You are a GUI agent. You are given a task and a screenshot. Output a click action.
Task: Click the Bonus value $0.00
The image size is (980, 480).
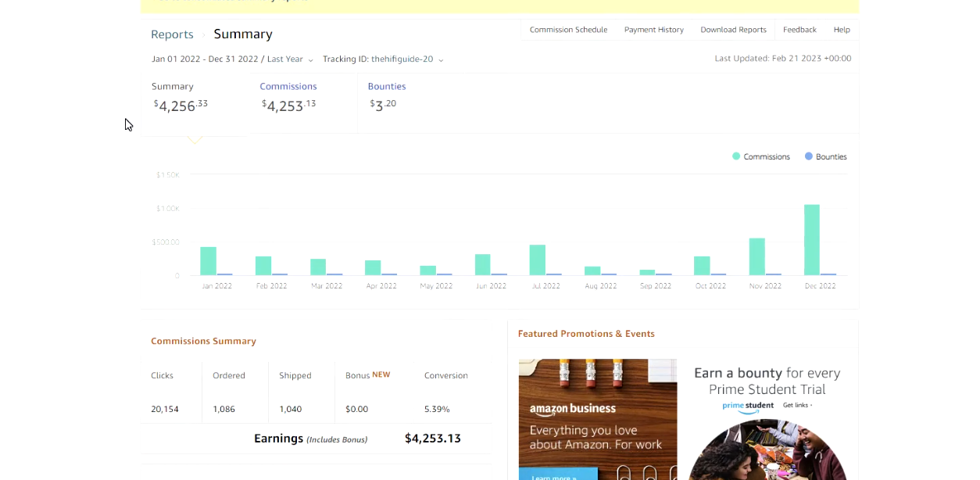point(356,409)
